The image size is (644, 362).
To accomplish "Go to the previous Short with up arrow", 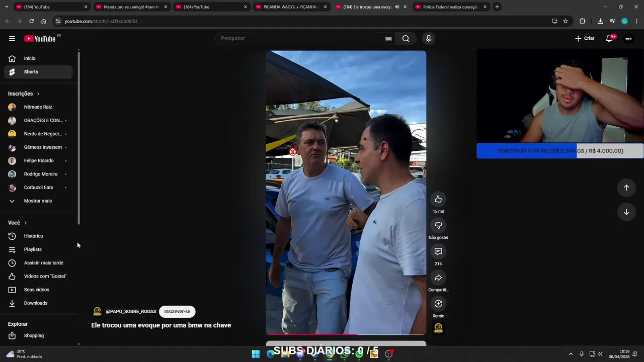I will coord(626,188).
